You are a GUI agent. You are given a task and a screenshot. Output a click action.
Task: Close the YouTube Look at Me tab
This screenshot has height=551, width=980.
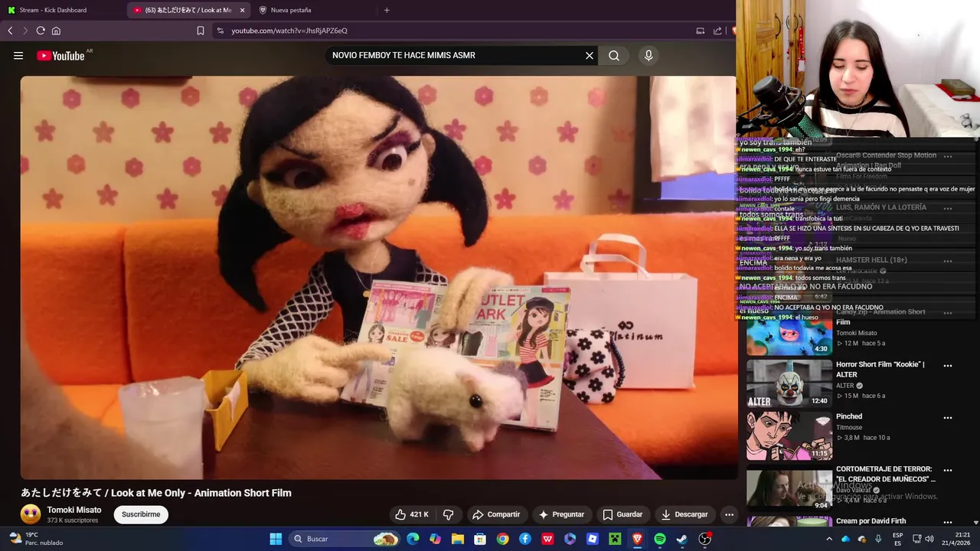(243, 10)
